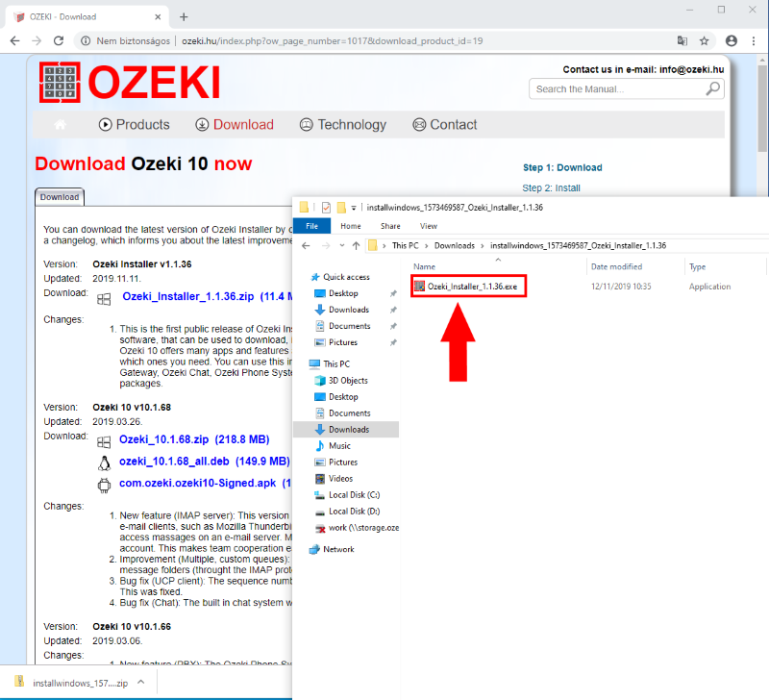Bookmark this page with the star icon
The width and height of the screenshot is (769, 700).
(x=705, y=40)
